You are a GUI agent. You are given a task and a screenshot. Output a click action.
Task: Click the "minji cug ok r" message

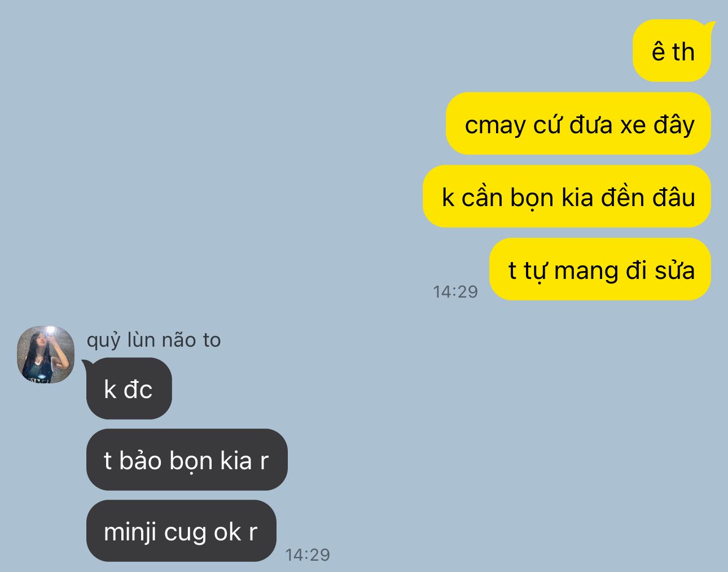click(x=181, y=531)
